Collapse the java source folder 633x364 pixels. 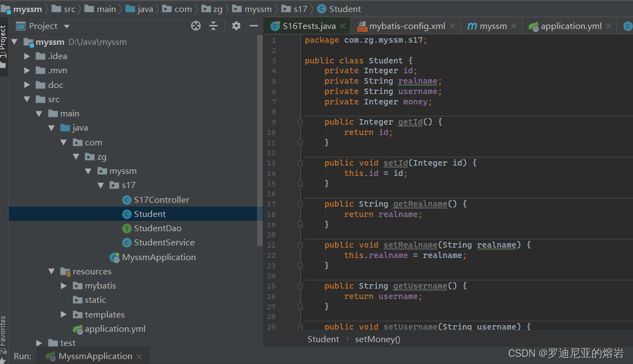[x=51, y=128]
